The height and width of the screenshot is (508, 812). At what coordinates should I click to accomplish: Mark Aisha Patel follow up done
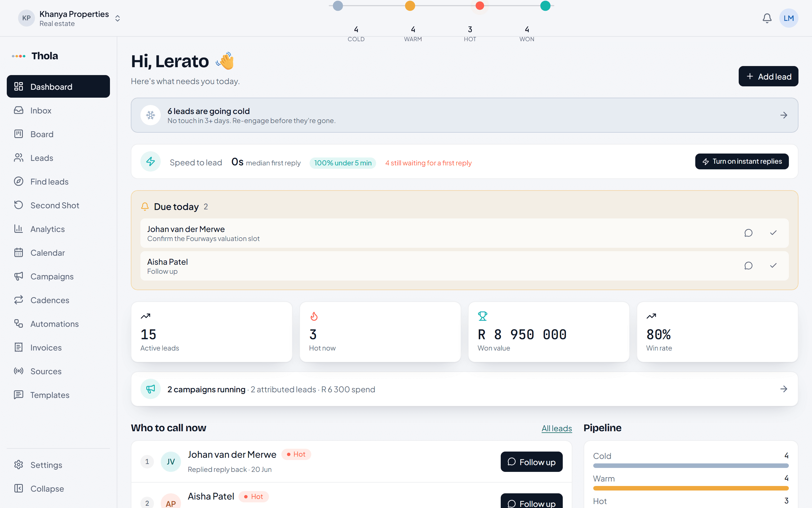[773, 265]
